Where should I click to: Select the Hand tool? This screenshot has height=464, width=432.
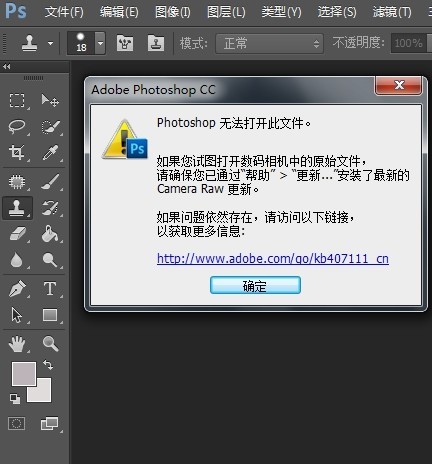click(17, 344)
